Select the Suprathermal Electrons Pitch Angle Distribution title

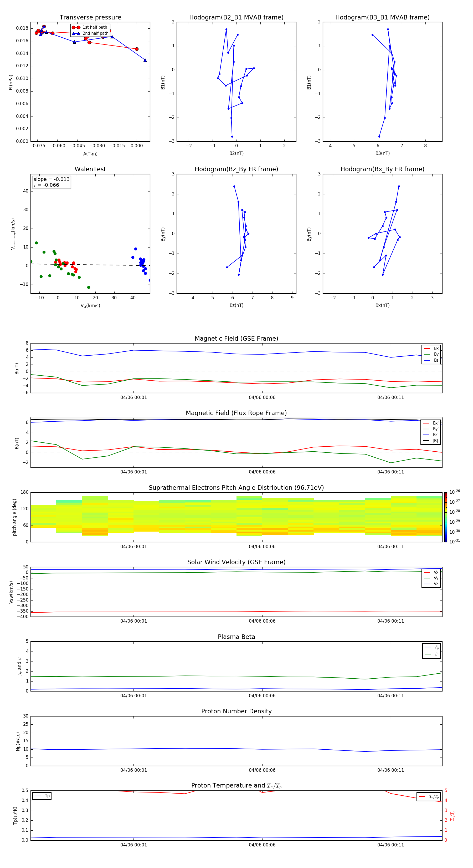236,488
